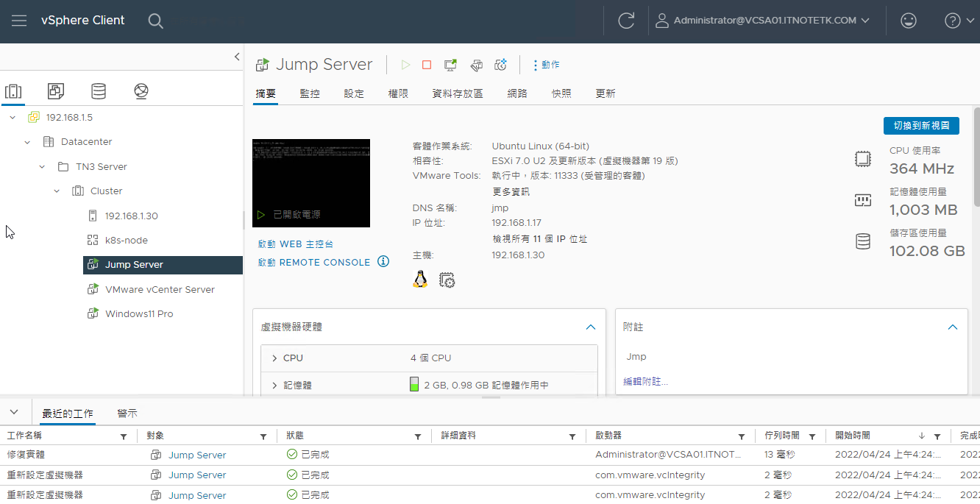
Task: Open the 網路 networks tab
Action: (x=517, y=93)
